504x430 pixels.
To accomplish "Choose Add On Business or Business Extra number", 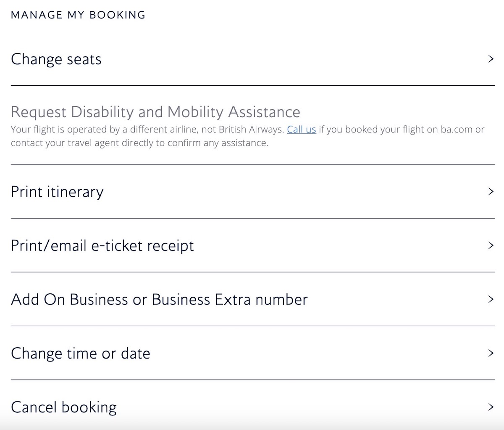I will tap(253, 299).
